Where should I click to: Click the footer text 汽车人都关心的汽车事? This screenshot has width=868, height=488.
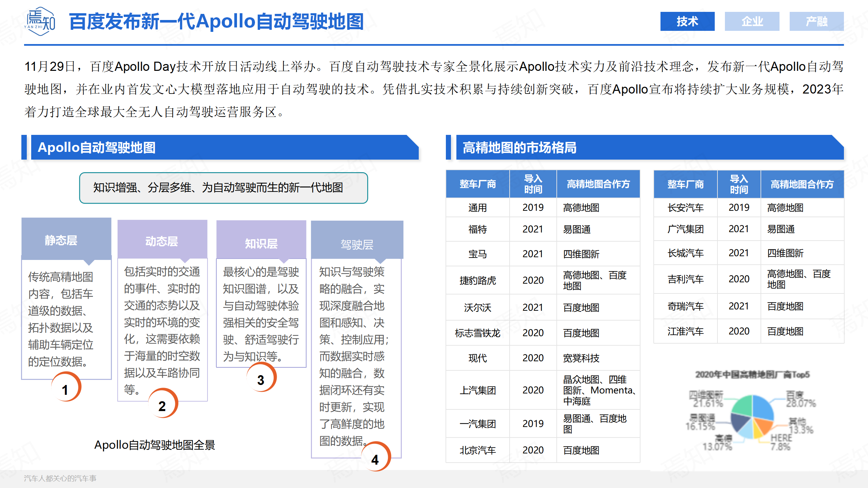[60, 478]
